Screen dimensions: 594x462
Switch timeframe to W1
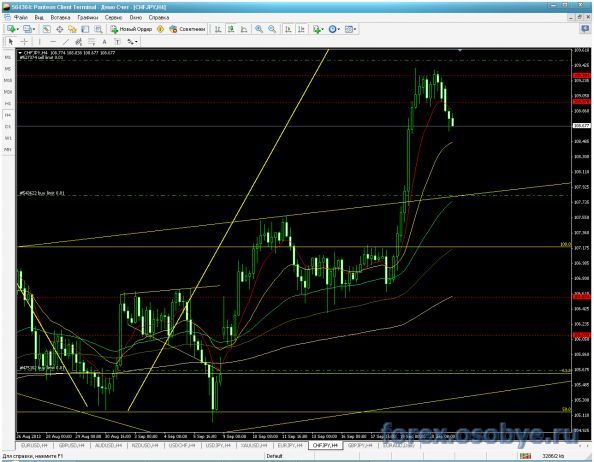[8, 138]
